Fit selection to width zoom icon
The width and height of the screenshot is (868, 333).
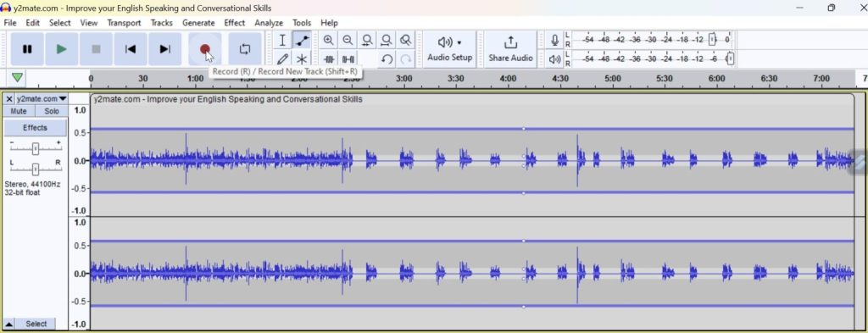click(367, 40)
